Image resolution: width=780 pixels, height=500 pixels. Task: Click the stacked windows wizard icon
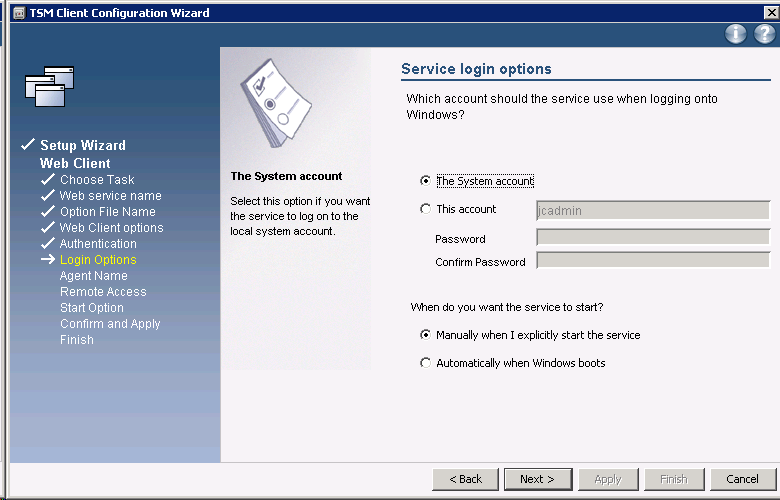[x=50, y=88]
